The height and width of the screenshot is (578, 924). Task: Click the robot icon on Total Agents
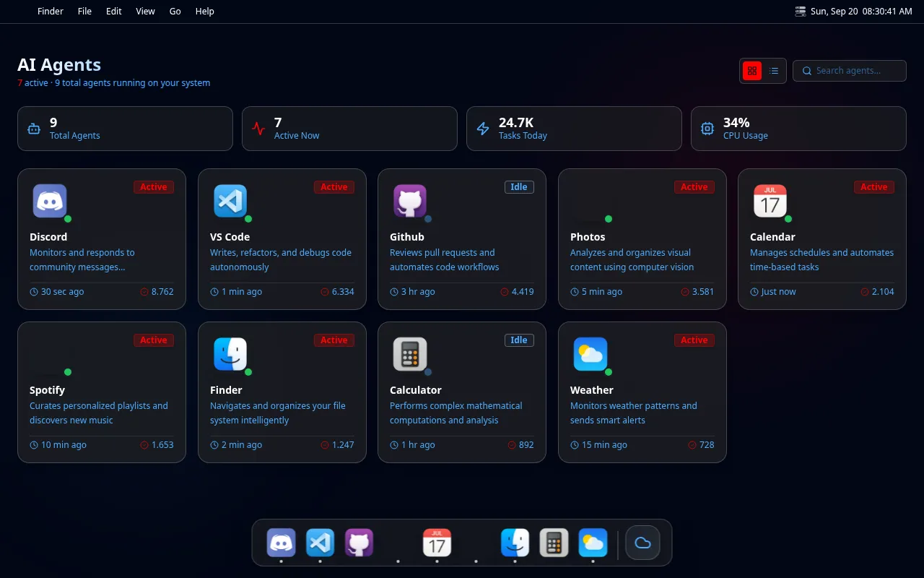click(x=34, y=129)
